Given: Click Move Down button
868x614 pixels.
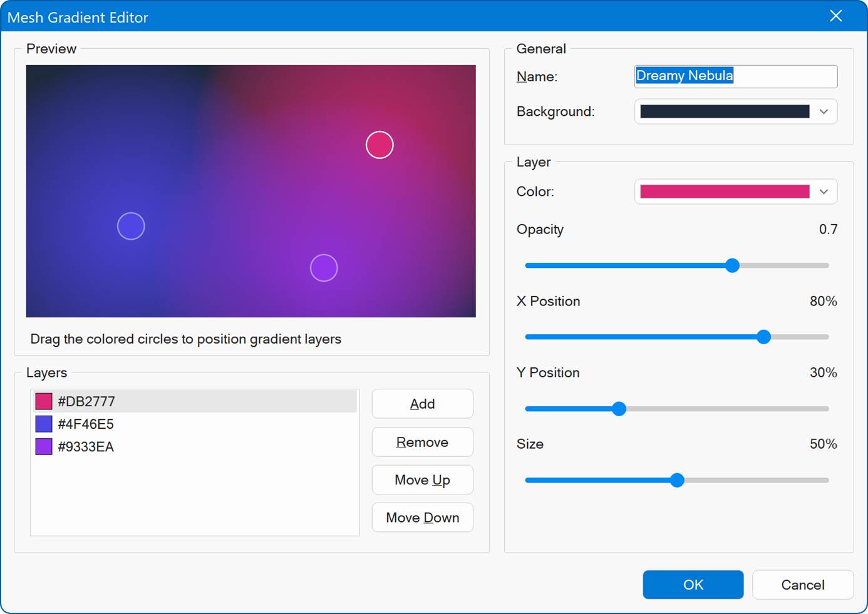Looking at the screenshot, I should (x=422, y=518).
